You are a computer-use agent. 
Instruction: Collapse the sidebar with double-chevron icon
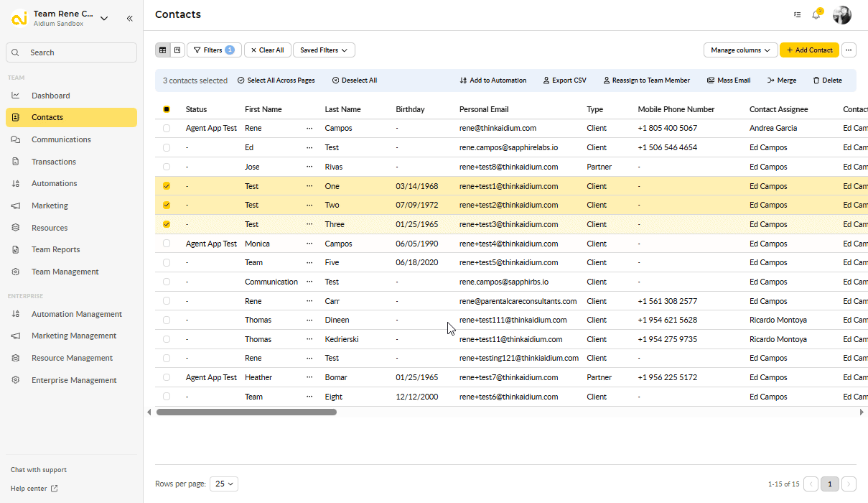click(130, 19)
